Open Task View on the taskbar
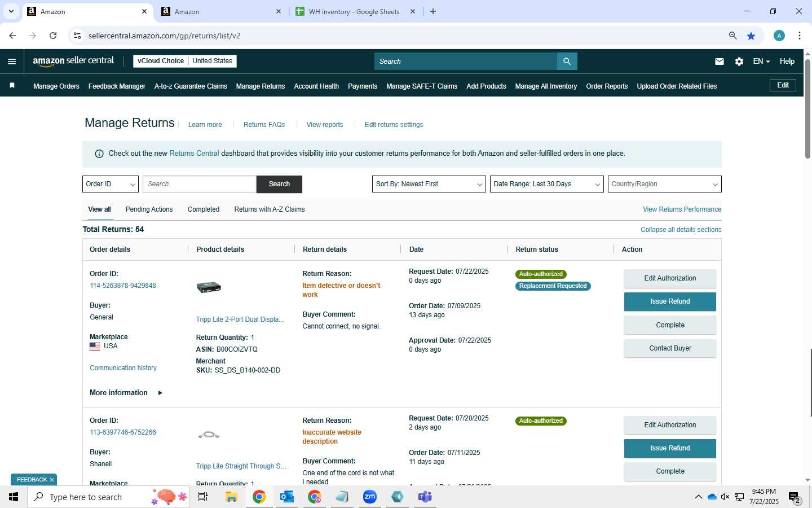 203,497
